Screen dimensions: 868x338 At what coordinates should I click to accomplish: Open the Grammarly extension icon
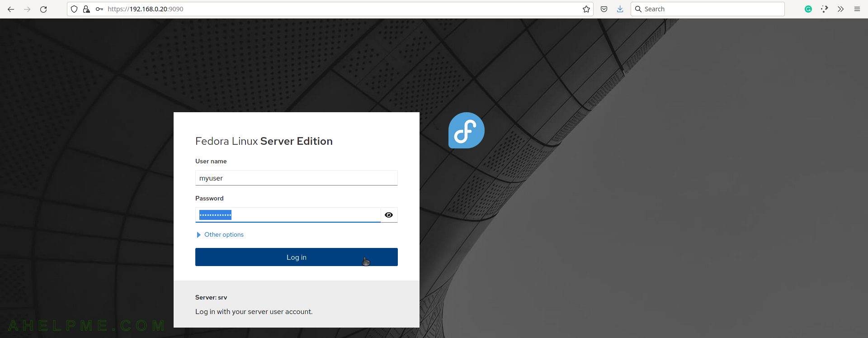tap(808, 9)
